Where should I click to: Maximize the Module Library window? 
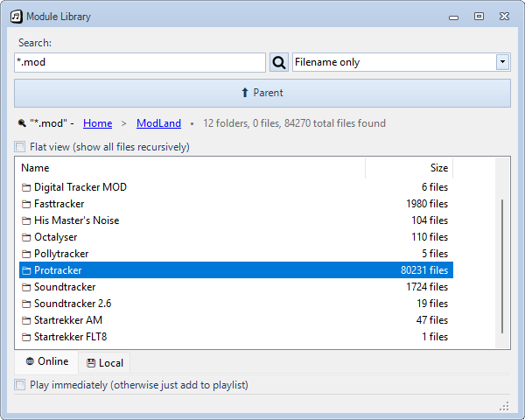pyautogui.click(x=479, y=16)
